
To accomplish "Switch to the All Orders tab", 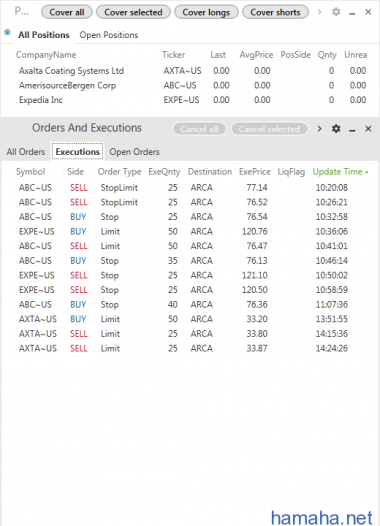I will [x=26, y=152].
